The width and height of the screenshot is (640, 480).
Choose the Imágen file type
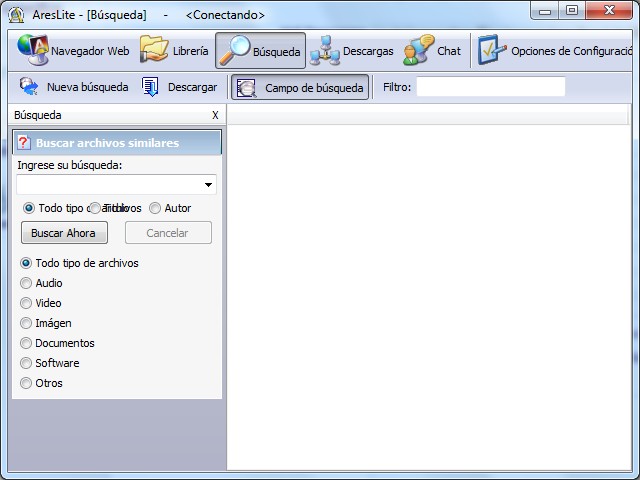(26, 323)
